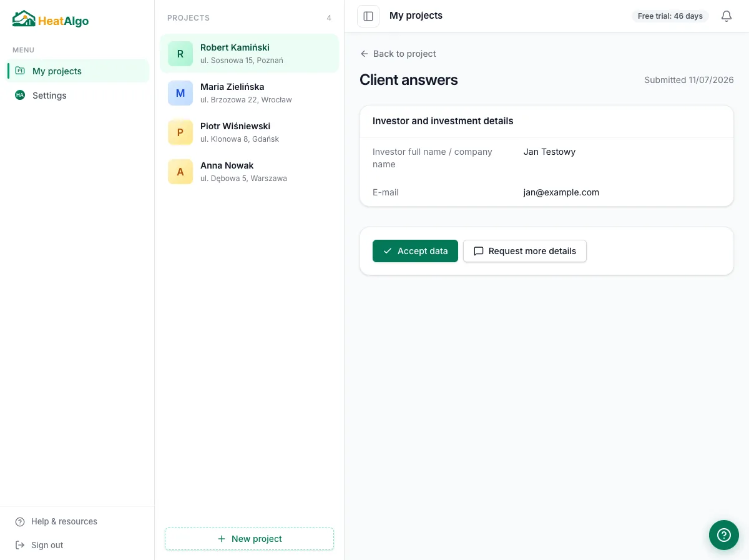Click Investor and investment details header
Screen dimensions: 749x560
coord(443,121)
